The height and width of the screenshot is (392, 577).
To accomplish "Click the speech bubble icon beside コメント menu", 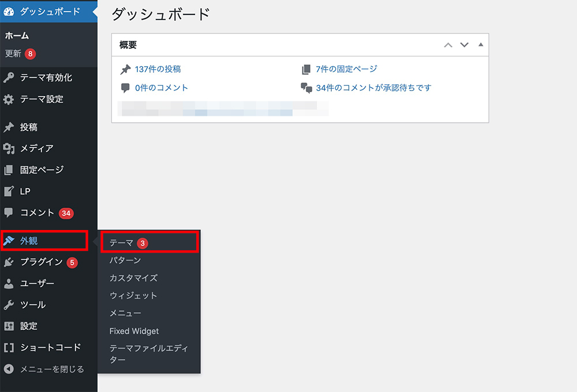I will [x=9, y=213].
